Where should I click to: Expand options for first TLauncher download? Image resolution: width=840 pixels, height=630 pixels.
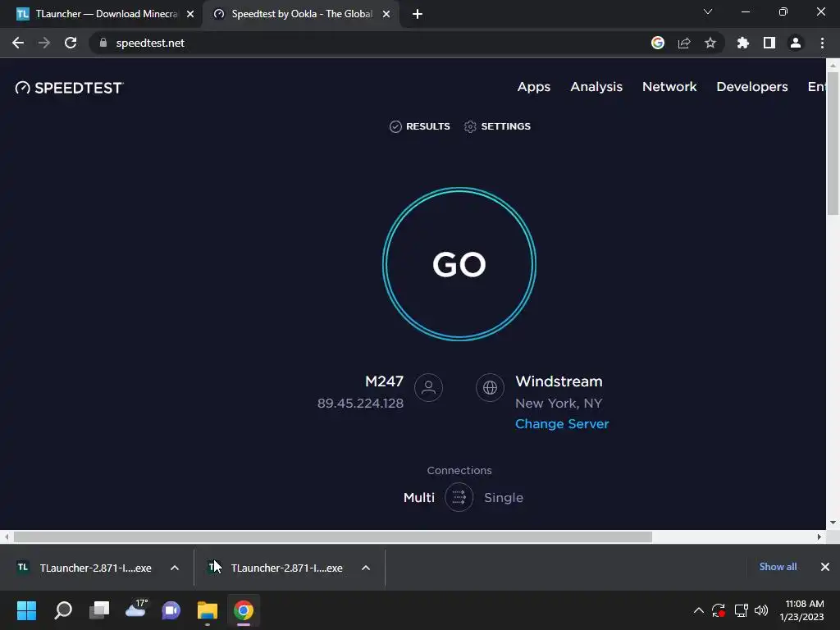pyautogui.click(x=175, y=568)
